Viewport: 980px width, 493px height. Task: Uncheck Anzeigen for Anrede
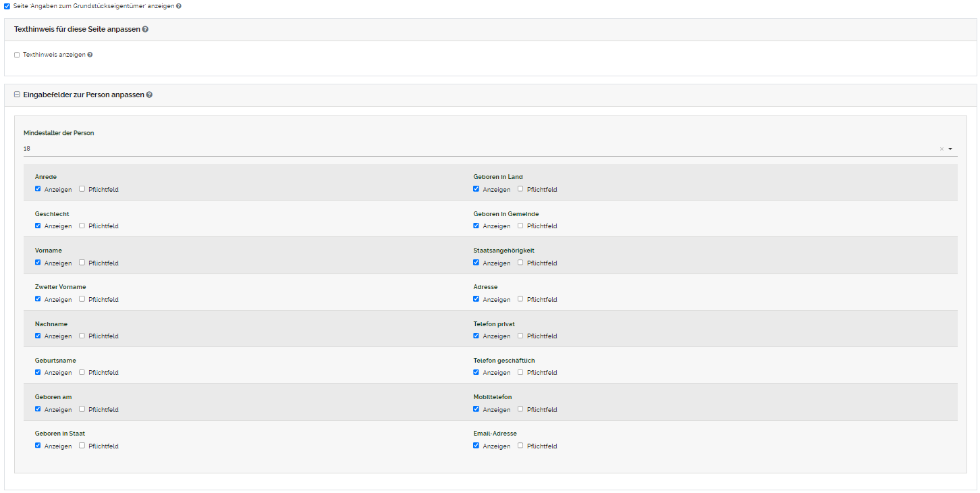point(38,189)
